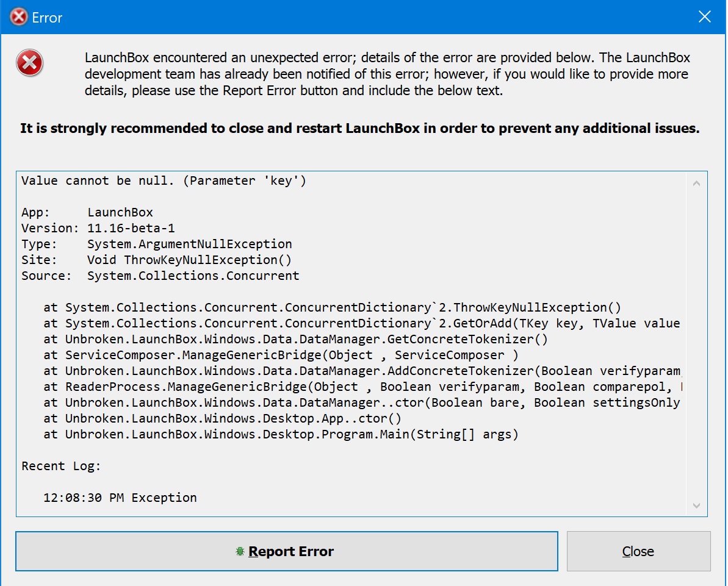Click the AddConcreteTokenizer stack trace line

[362, 371]
